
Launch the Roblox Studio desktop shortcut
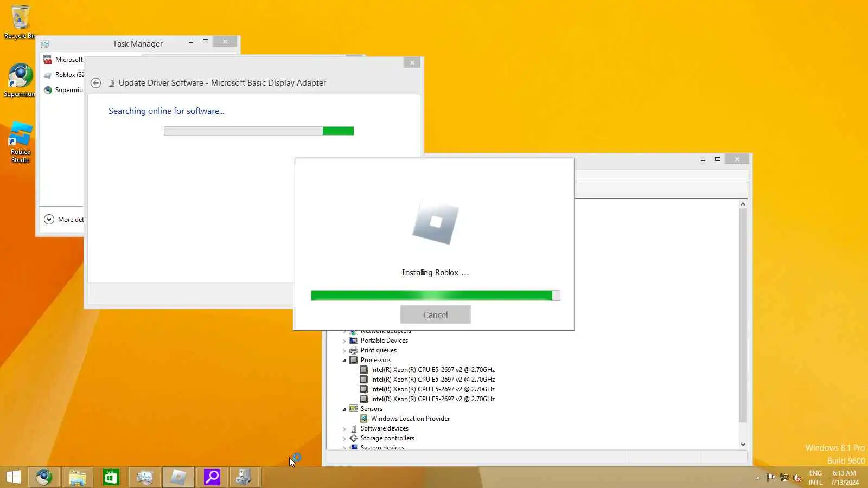coord(21,143)
